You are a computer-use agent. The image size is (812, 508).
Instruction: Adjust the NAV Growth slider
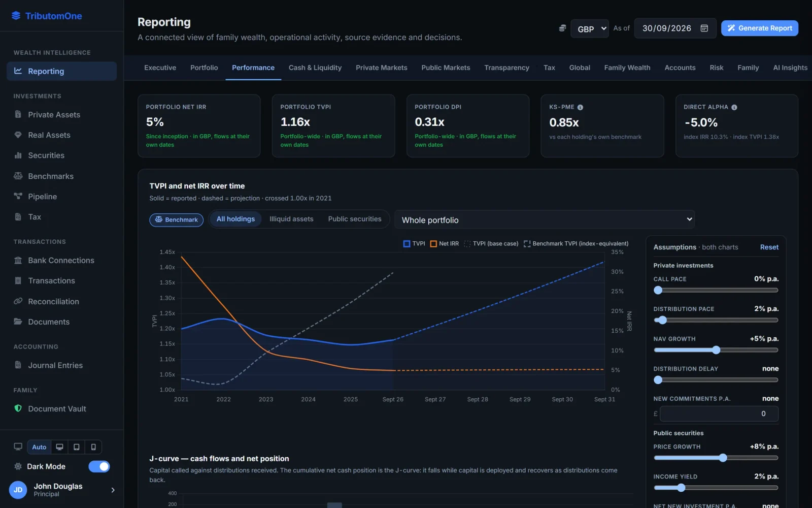coord(716,350)
